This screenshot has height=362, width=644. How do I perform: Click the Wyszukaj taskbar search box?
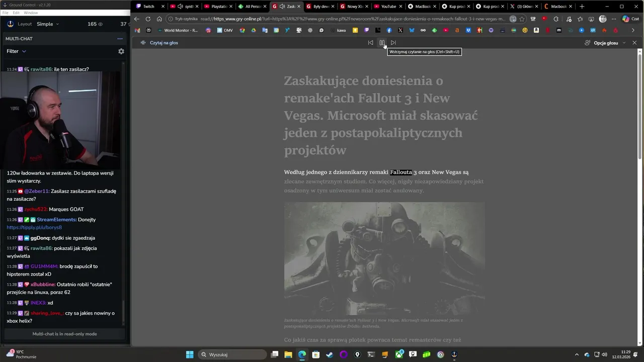(232, 354)
